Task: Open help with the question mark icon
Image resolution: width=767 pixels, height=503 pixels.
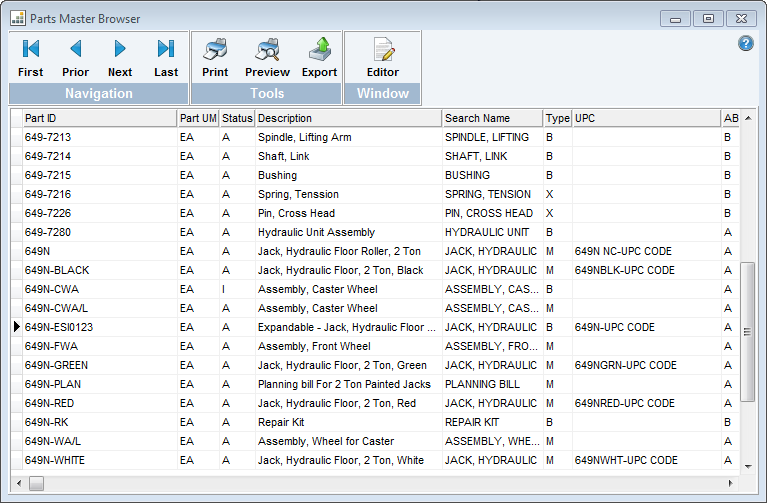Action: coord(745,44)
